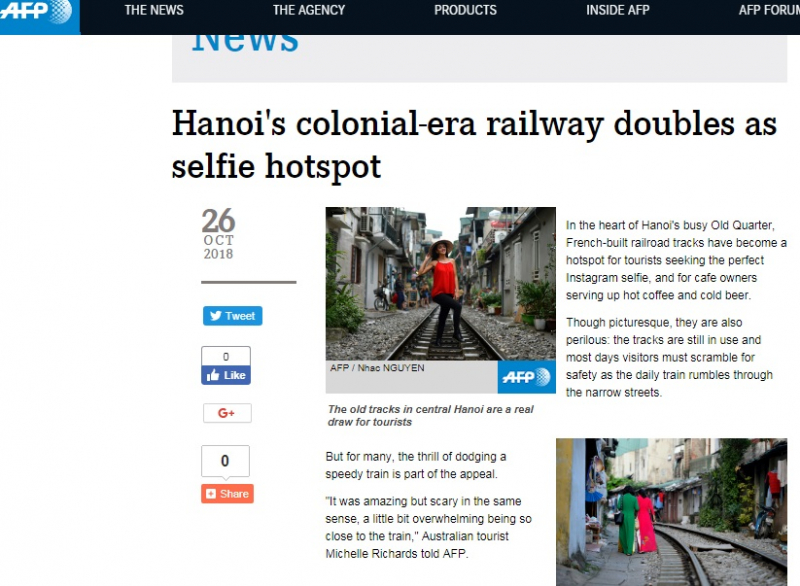
Task: Click the AFP watermark logo under photo
Action: pos(527,377)
